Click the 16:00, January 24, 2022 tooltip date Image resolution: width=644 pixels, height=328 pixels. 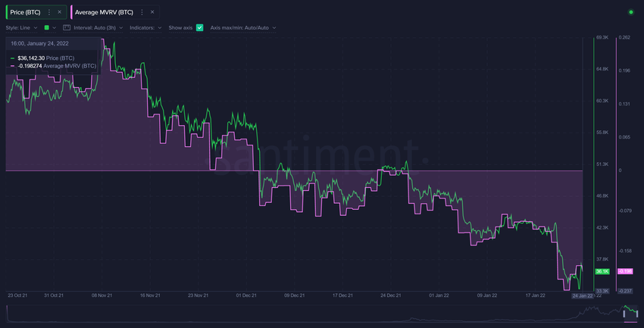click(x=40, y=43)
